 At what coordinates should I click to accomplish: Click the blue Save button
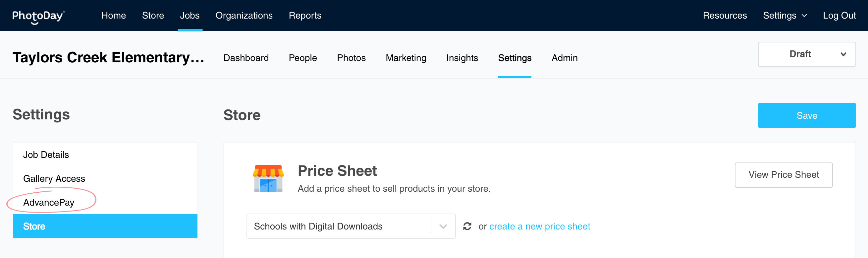click(x=807, y=115)
